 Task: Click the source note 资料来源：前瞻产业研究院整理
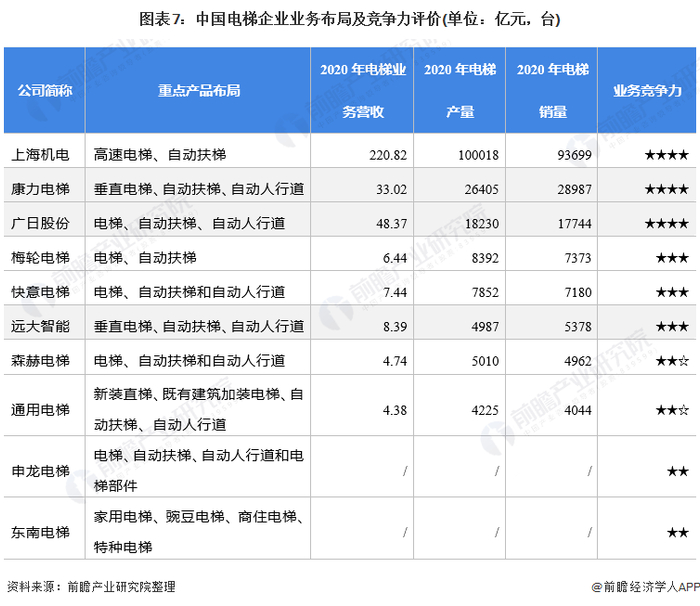point(91,586)
